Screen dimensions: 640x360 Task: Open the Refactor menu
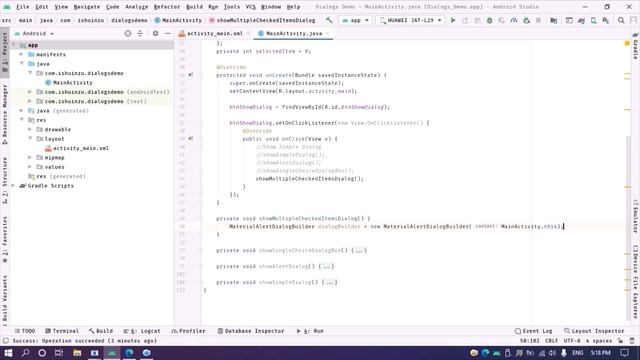(x=167, y=7)
